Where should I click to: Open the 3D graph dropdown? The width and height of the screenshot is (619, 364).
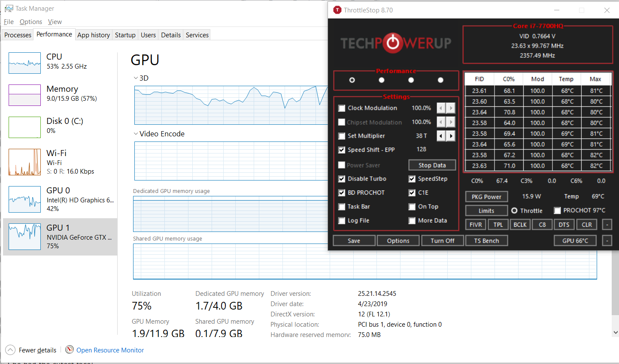pos(136,78)
